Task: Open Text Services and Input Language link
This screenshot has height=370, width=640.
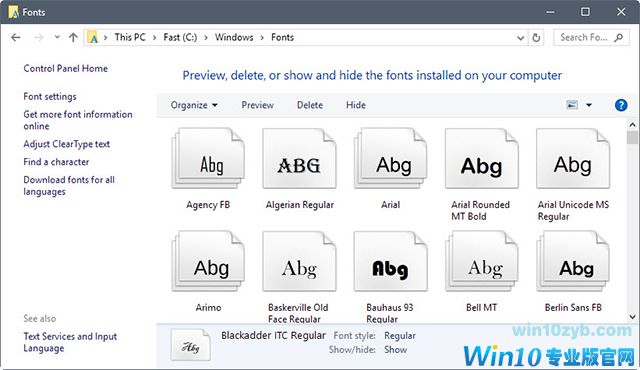Action: coord(70,342)
